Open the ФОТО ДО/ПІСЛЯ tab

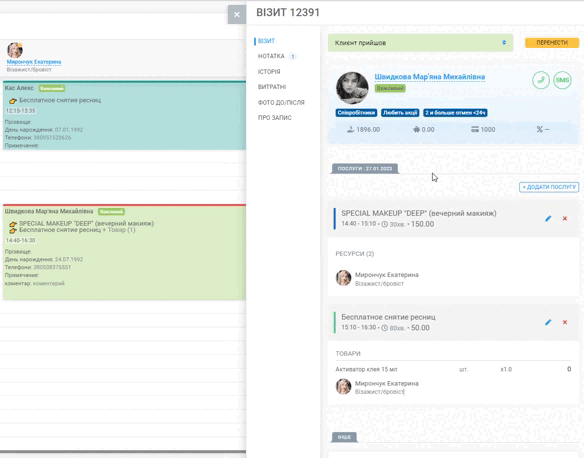click(281, 102)
